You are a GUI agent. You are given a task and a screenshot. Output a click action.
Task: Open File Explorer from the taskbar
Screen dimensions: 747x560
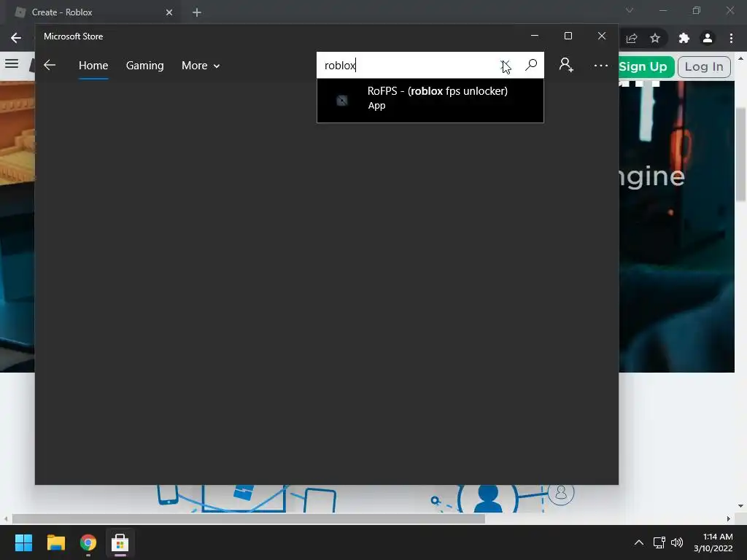click(55, 542)
